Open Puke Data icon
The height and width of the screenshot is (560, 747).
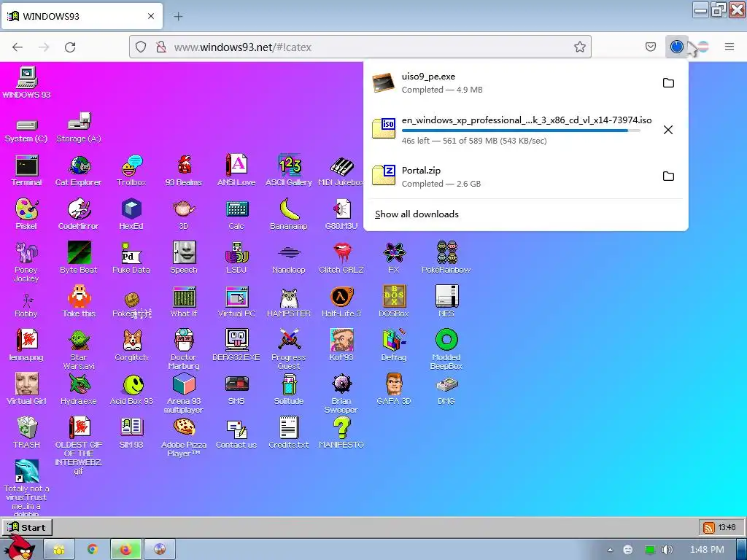click(x=131, y=257)
